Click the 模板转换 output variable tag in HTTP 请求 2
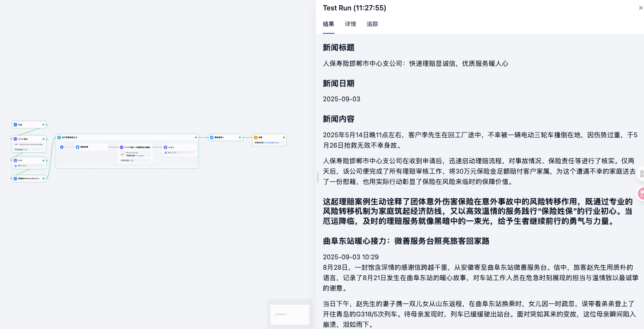 pos(135,155)
